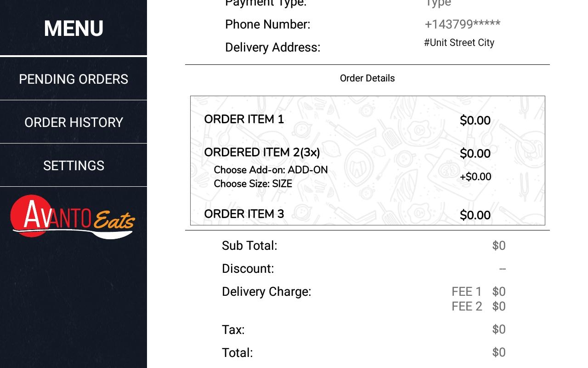Viewport: 588px width, 368px height.
Task: Click the Discount value dash
Action: [502, 269]
